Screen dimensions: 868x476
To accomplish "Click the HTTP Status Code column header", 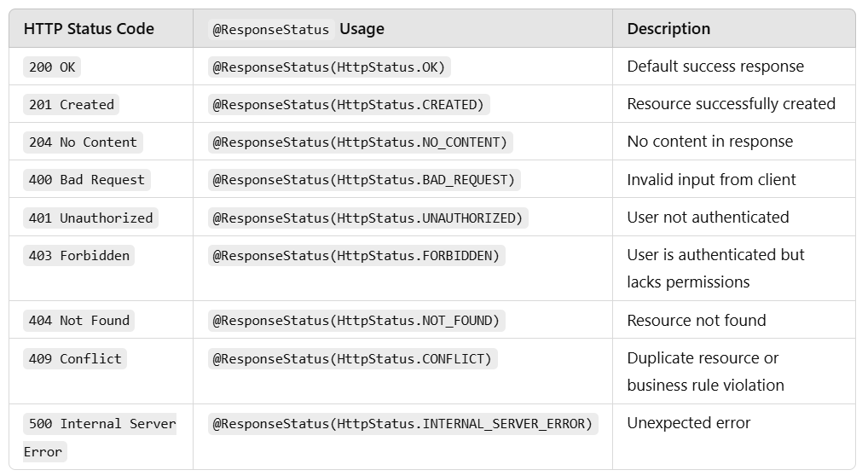I will pyautogui.click(x=89, y=29).
